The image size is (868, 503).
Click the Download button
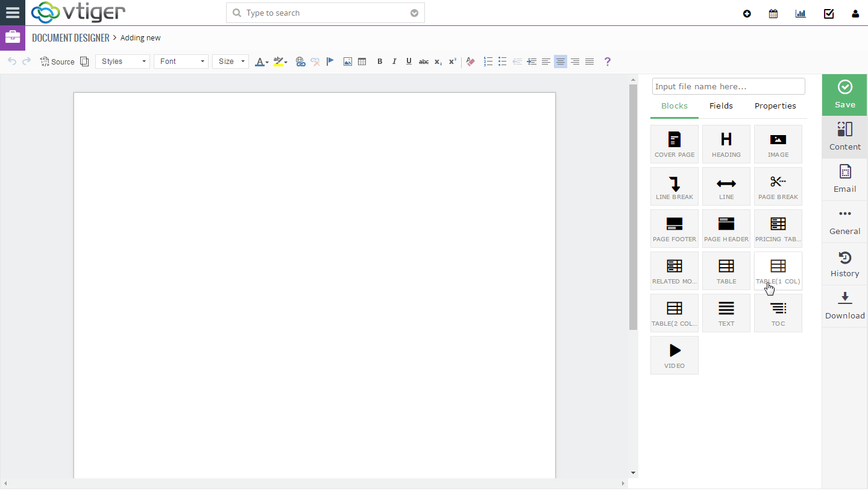click(x=844, y=306)
